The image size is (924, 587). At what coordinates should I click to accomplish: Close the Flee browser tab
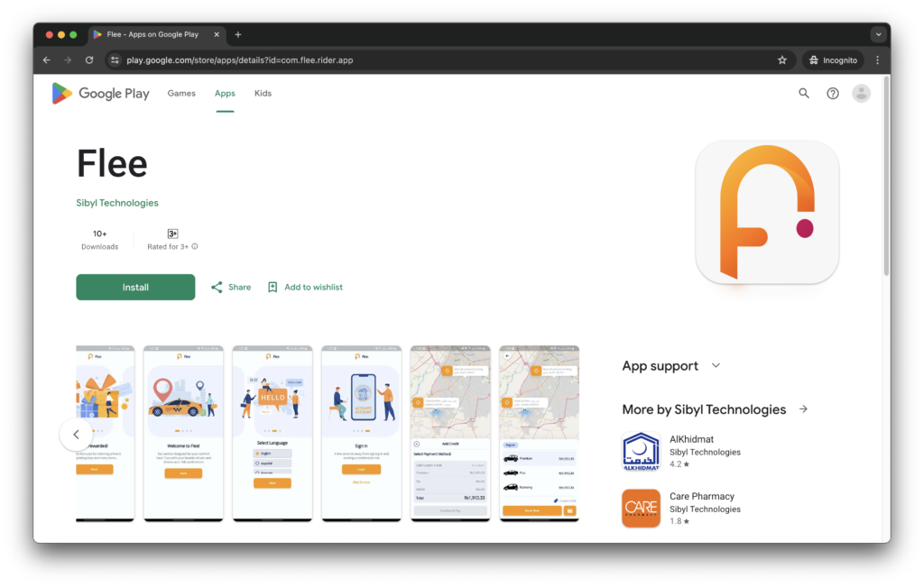pos(217,35)
